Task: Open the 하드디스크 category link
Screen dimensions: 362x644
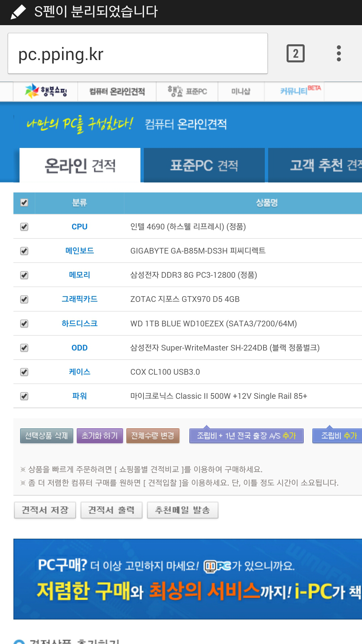Action: tap(79, 323)
